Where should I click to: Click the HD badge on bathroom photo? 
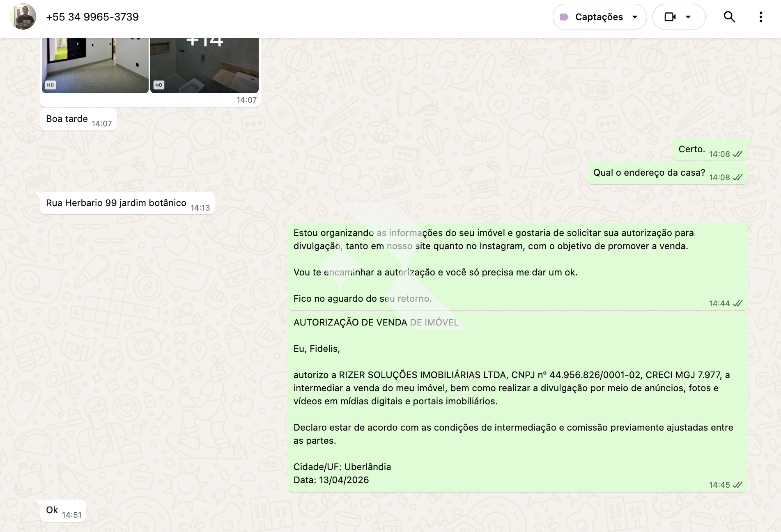pyautogui.click(x=159, y=85)
